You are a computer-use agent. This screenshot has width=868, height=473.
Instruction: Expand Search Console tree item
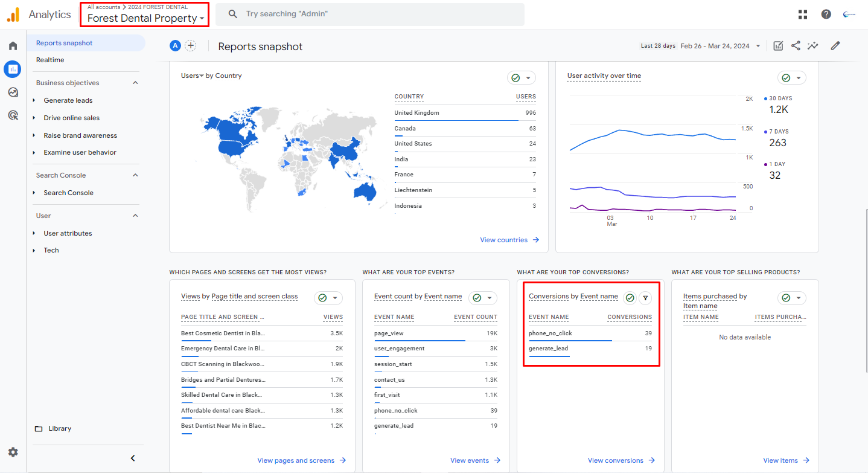click(x=34, y=193)
